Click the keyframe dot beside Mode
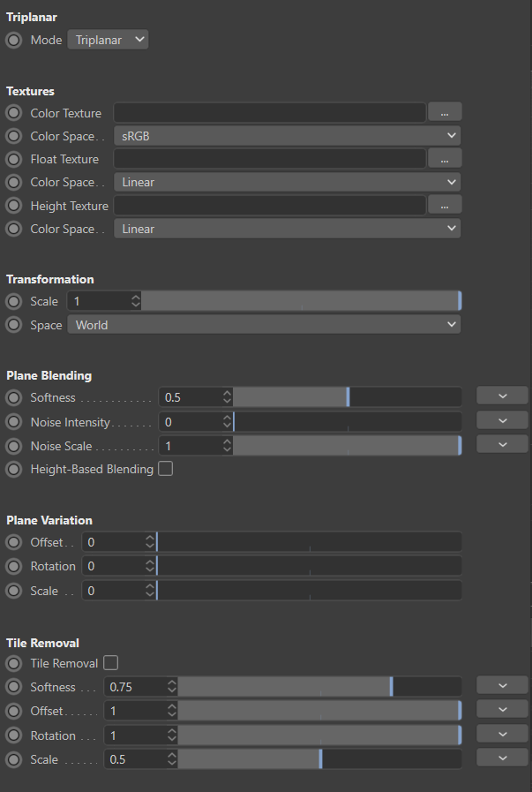 tap(14, 40)
